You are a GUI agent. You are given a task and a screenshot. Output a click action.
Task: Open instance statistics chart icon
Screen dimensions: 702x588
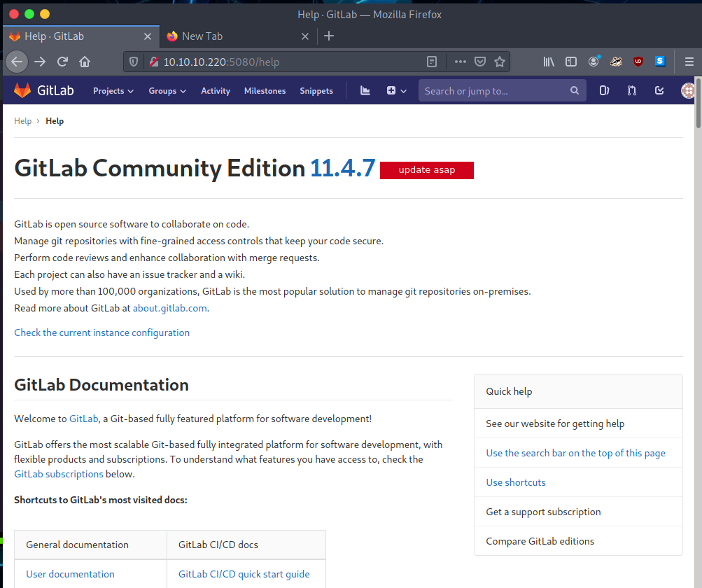coord(365,90)
